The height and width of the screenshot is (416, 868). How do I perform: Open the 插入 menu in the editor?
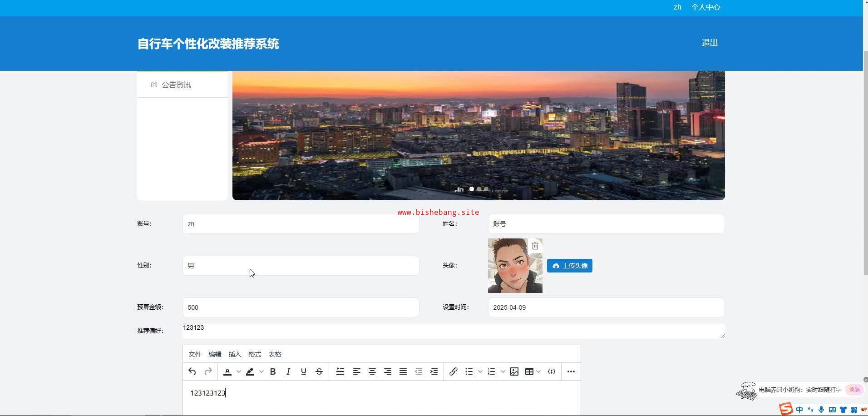[x=235, y=354]
